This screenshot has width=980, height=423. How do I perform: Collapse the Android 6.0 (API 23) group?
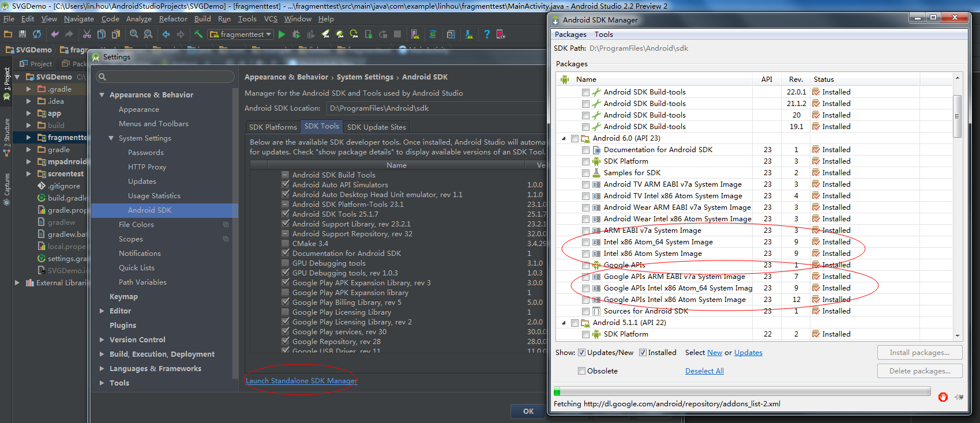[564, 138]
